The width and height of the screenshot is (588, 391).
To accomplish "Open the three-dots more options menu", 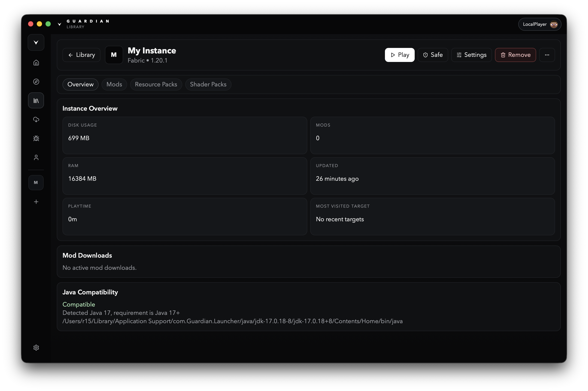I will point(547,55).
